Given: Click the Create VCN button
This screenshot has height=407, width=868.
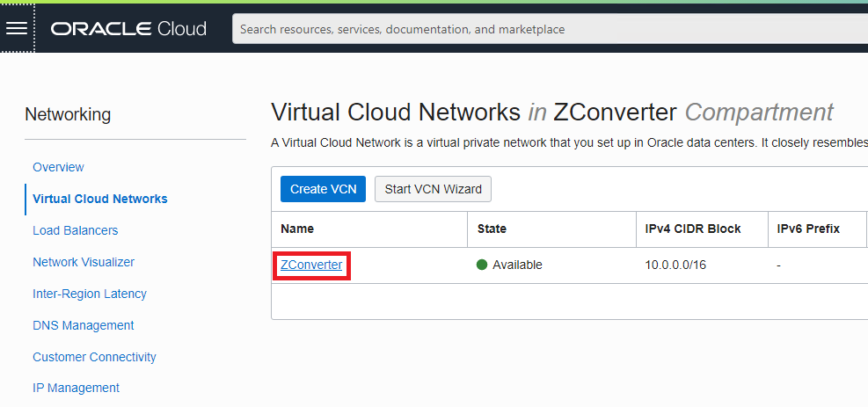Looking at the screenshot, I should [x=324, y=189].
